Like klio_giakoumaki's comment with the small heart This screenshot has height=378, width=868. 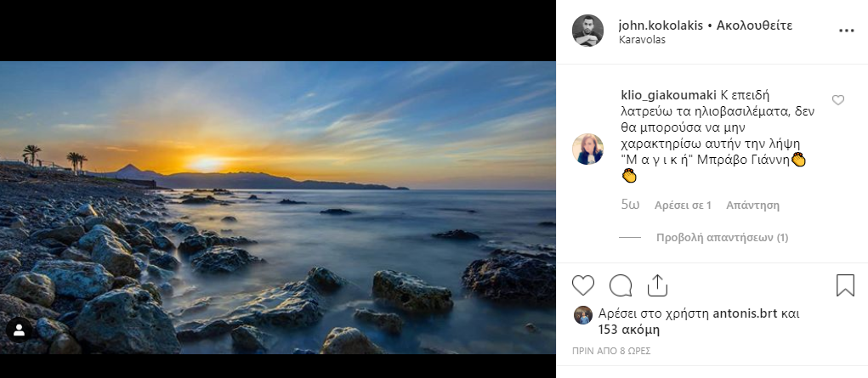[x=838, y=100]
